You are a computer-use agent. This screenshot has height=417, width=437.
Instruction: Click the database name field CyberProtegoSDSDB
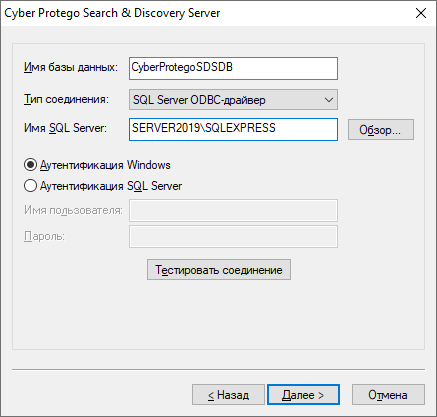point(233,68)
